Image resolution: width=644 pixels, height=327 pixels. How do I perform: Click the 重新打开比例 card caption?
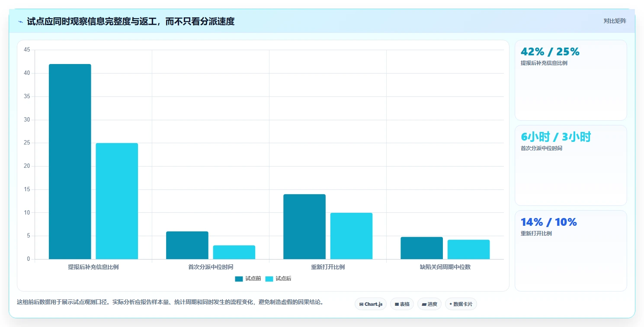[x=536, y=234]
